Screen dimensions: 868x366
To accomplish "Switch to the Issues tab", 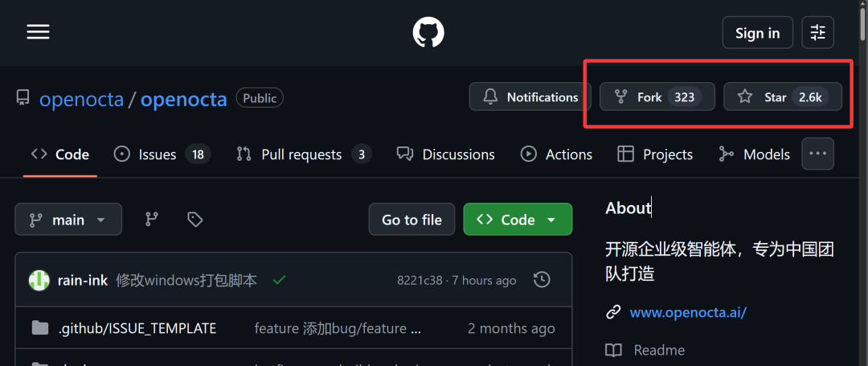I will click(162, 154).
